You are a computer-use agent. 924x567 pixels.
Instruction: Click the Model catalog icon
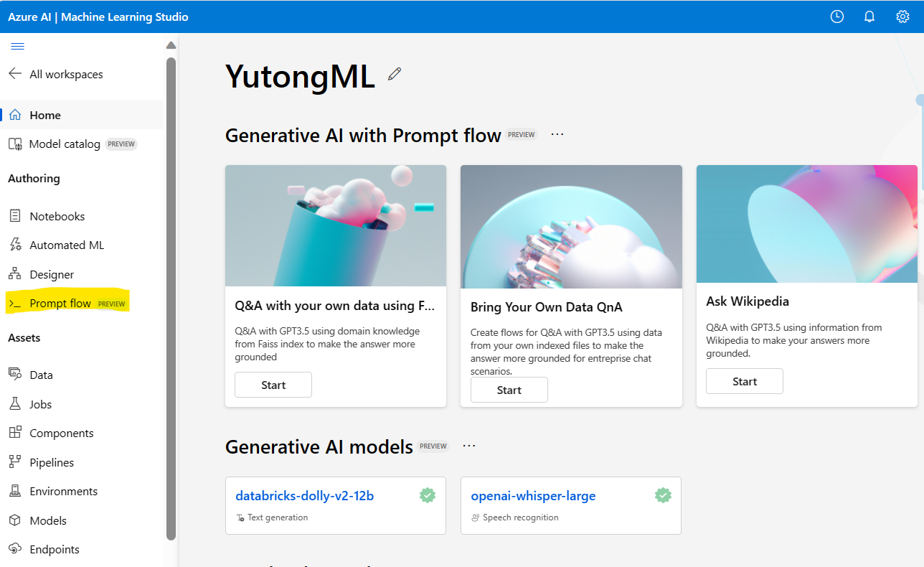pos(15,144)
